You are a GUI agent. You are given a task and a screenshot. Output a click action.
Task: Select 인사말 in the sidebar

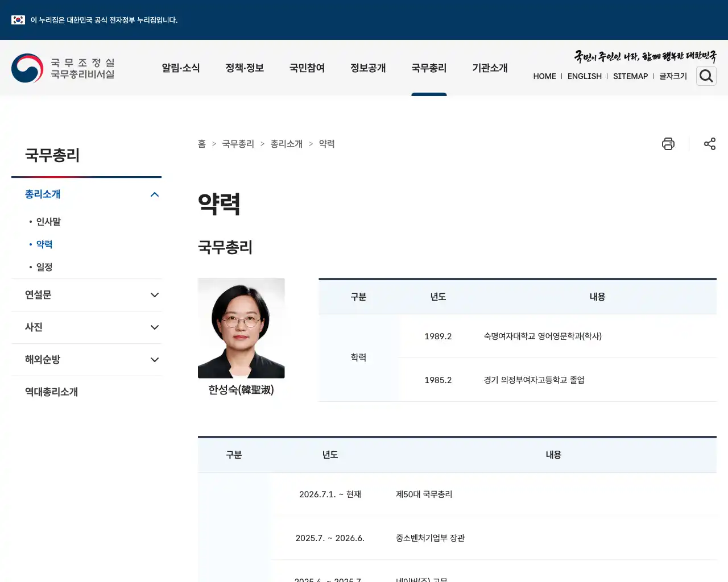pos(48,222)
